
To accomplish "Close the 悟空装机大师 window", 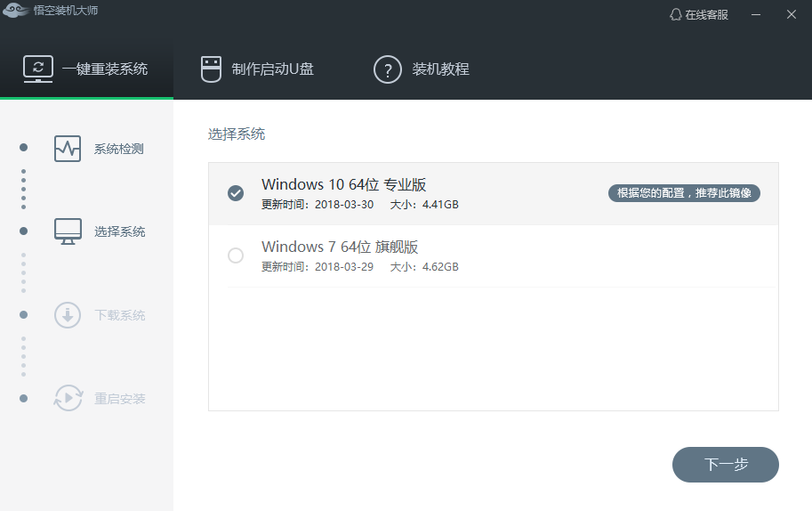I will [x=792, y=14].
